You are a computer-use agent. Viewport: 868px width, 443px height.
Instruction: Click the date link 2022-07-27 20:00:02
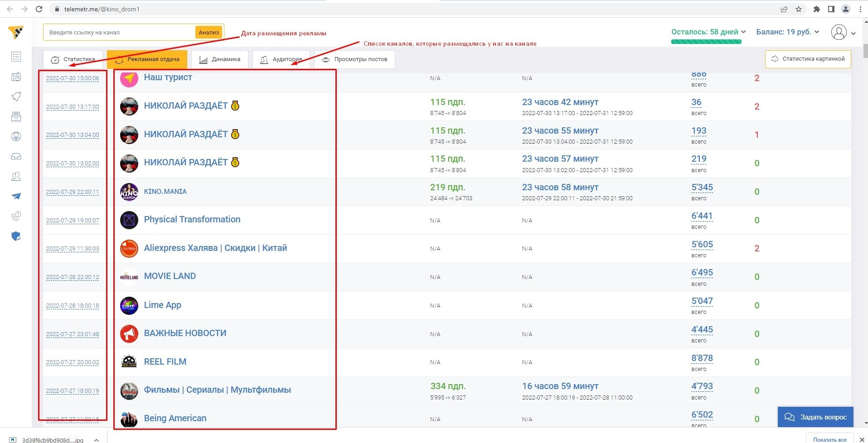73,362
